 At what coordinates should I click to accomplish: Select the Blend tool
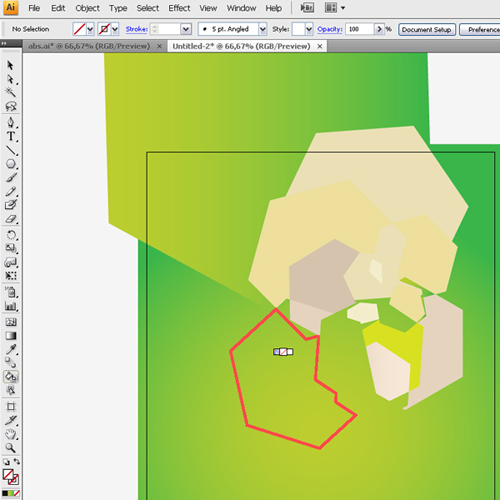click(x=11, y=363)
